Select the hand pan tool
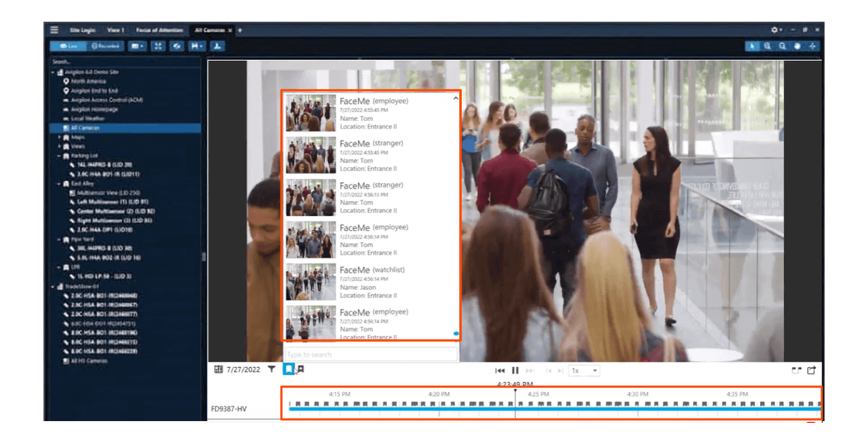 (797, 46)
